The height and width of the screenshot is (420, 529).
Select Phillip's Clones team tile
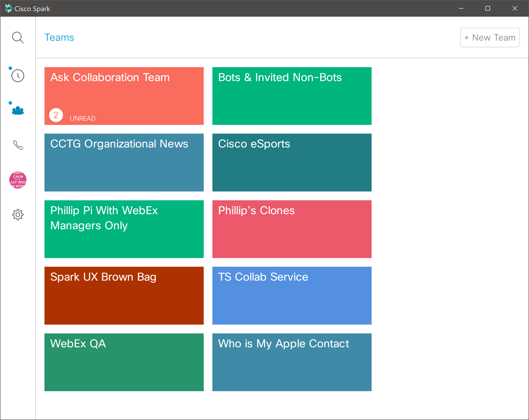click(x=292, y=229)
